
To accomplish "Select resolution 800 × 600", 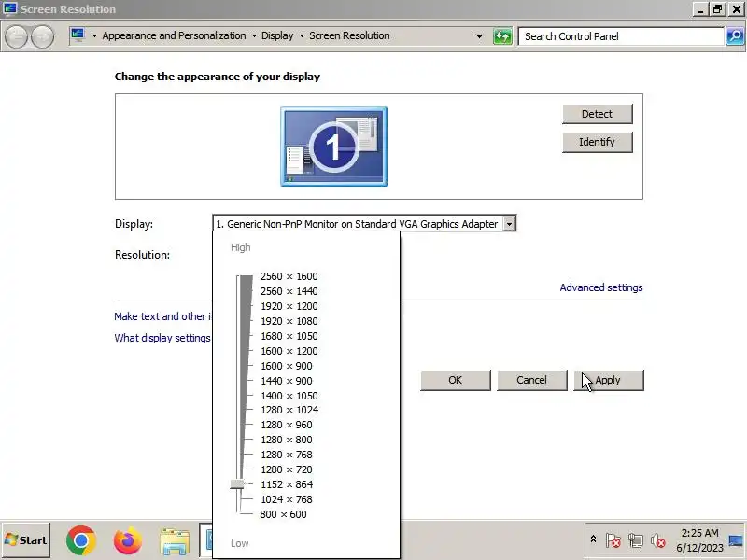I will pyautogui.click(x=283, y=514).
